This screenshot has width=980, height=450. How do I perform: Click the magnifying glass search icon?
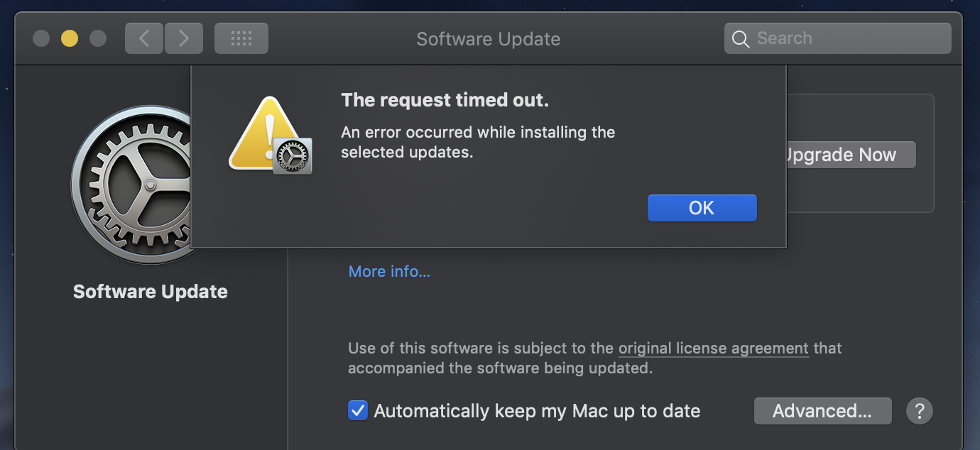pyautogui.click(x=741, y=39)
